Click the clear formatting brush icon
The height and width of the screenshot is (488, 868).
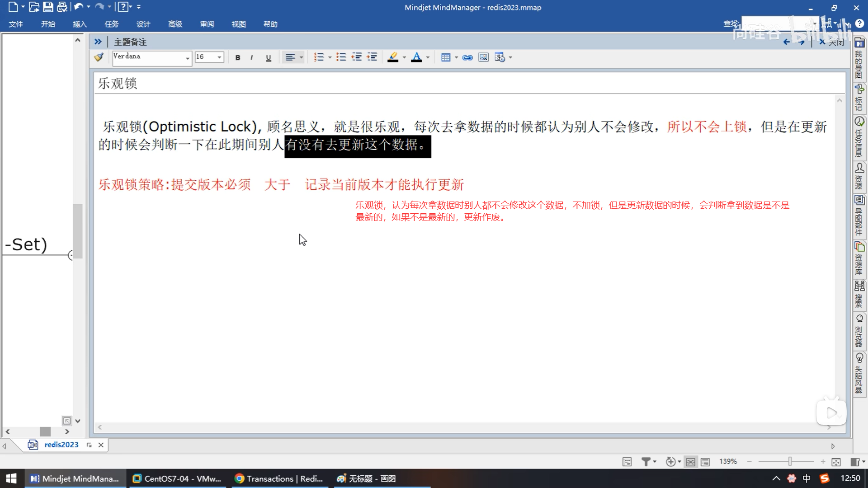pos(99,57)
